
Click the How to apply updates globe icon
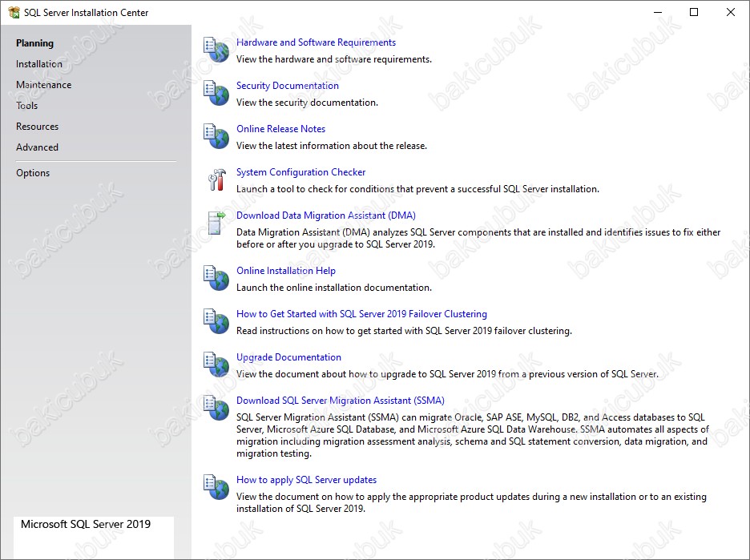(x=216, y=487)
